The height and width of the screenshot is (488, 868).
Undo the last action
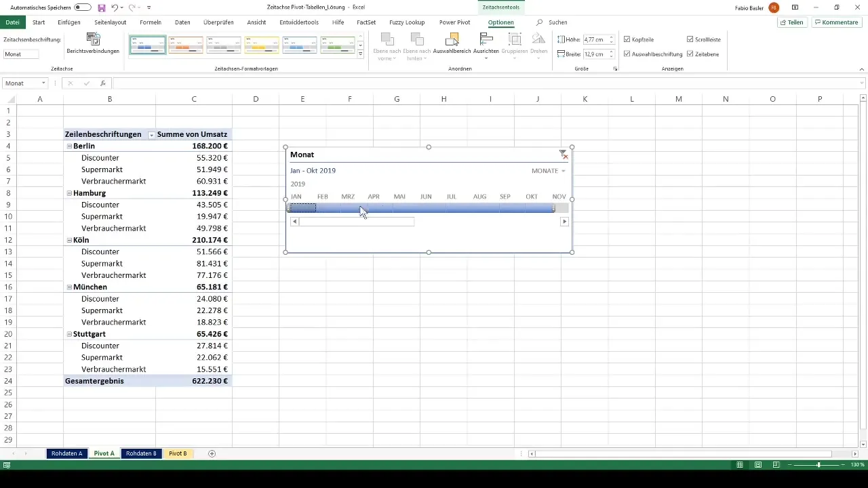pyautogui.click(x=115, y=7)
